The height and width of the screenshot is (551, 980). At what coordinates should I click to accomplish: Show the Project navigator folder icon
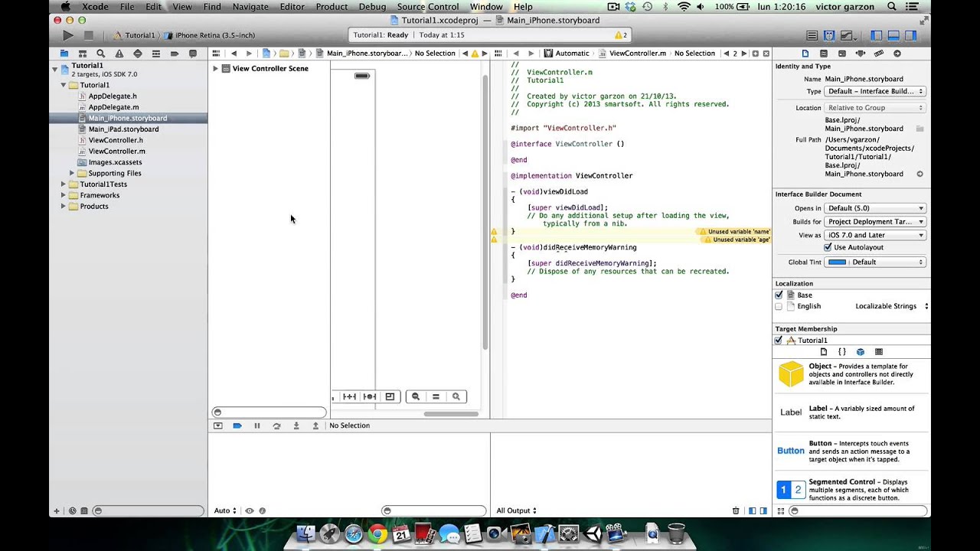click(x=64, y=54)
